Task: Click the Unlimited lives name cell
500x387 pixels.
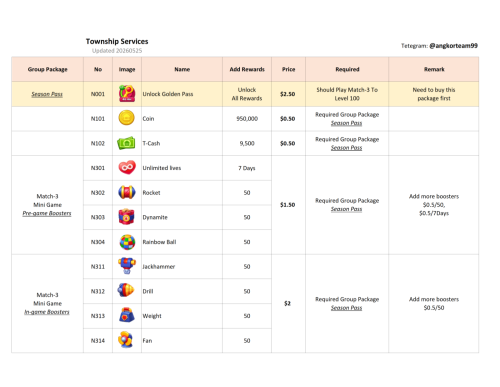Action: 182,168
